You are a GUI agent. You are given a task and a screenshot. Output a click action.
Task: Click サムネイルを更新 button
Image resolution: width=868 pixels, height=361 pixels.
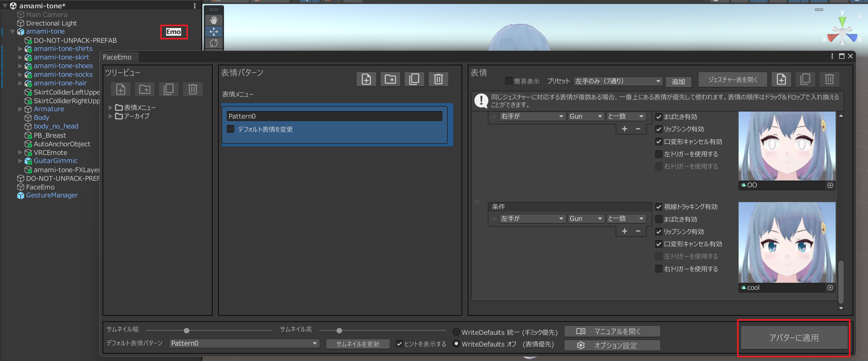358,344
